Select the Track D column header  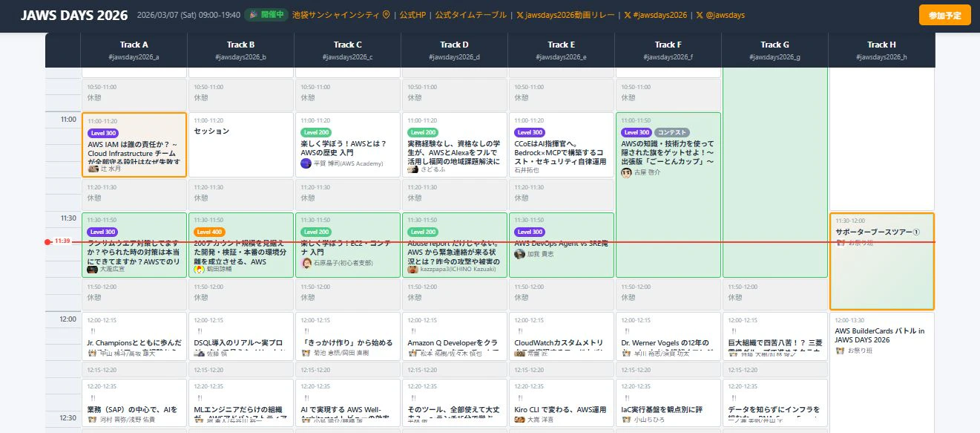(455, 50)
